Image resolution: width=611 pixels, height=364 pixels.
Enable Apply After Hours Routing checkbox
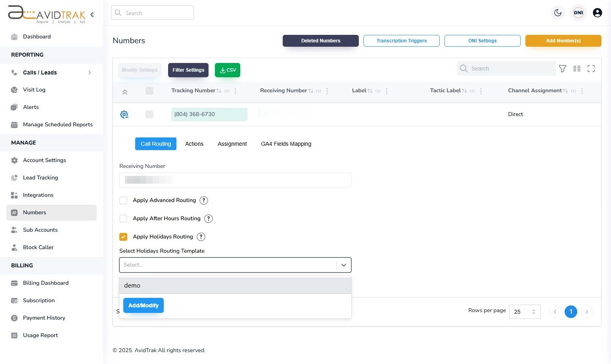123,219
